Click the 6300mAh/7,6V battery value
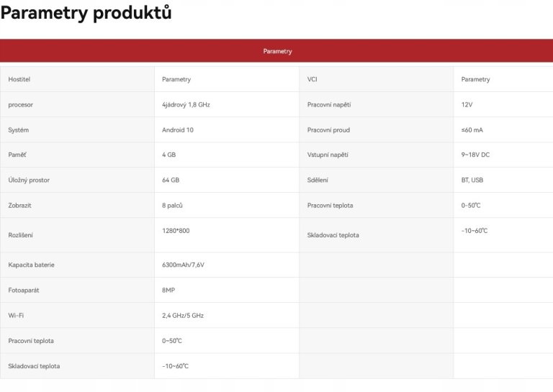This screenshot has width=553, height=392. (x=183, y=265)
